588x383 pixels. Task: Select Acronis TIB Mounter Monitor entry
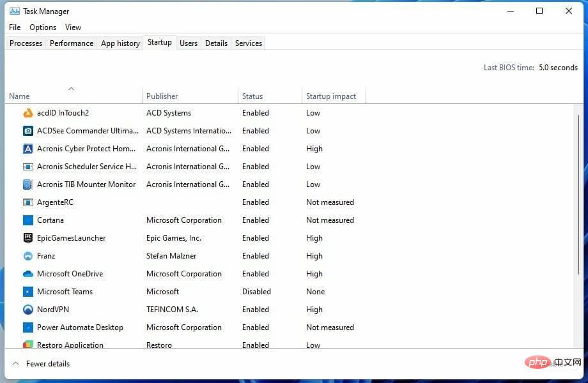[x=86, y=184]
